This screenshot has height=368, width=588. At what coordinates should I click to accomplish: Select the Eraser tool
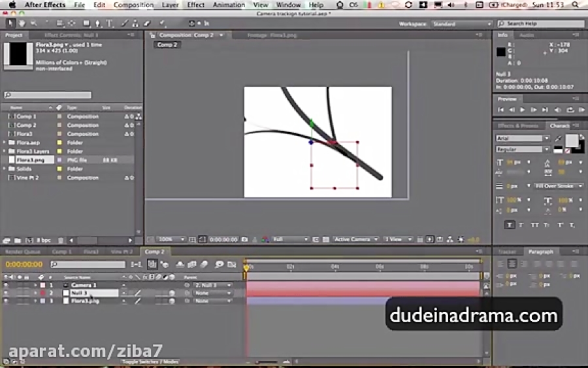147,24
